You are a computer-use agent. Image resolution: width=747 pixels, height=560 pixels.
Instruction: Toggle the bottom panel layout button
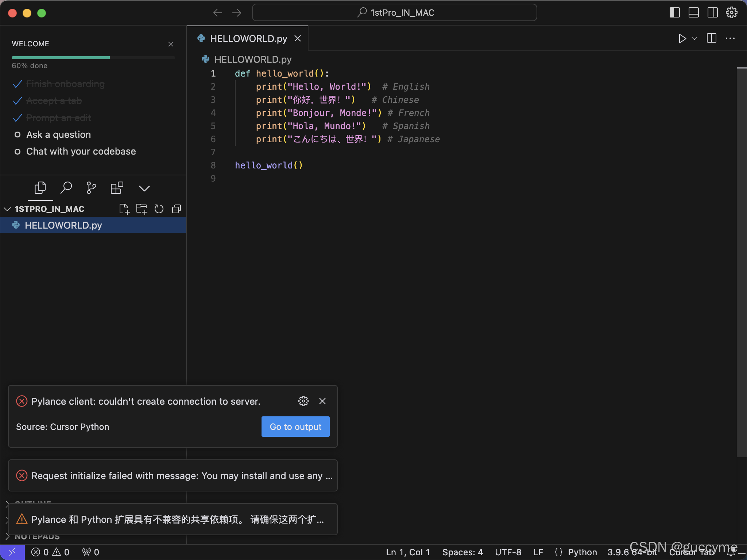tap(693, 13)
